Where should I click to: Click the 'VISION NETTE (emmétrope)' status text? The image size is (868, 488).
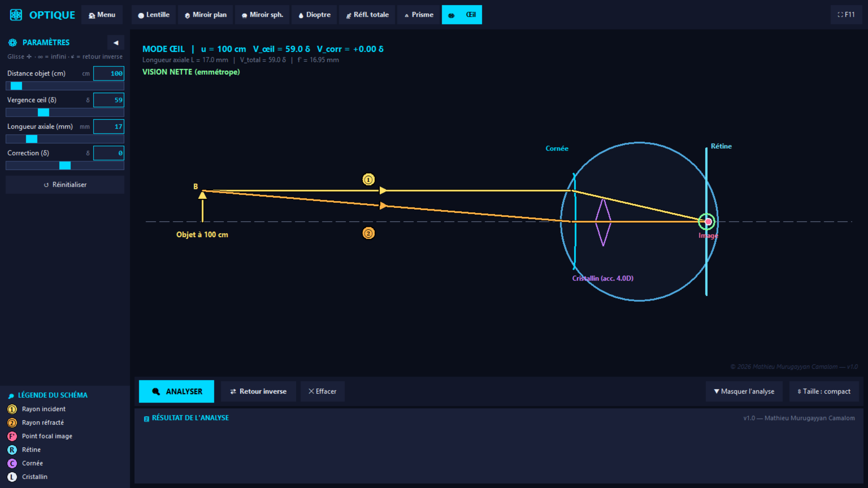(191, 72)
